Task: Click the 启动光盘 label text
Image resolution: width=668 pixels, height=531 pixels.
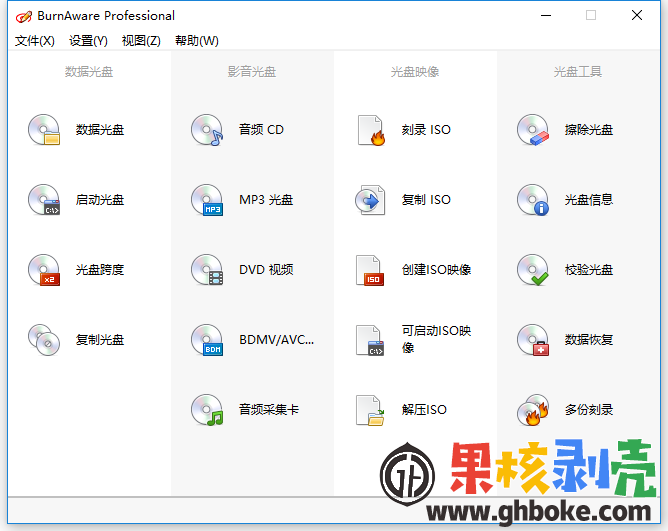Action: pyautogui.click(x=100, y=199)
